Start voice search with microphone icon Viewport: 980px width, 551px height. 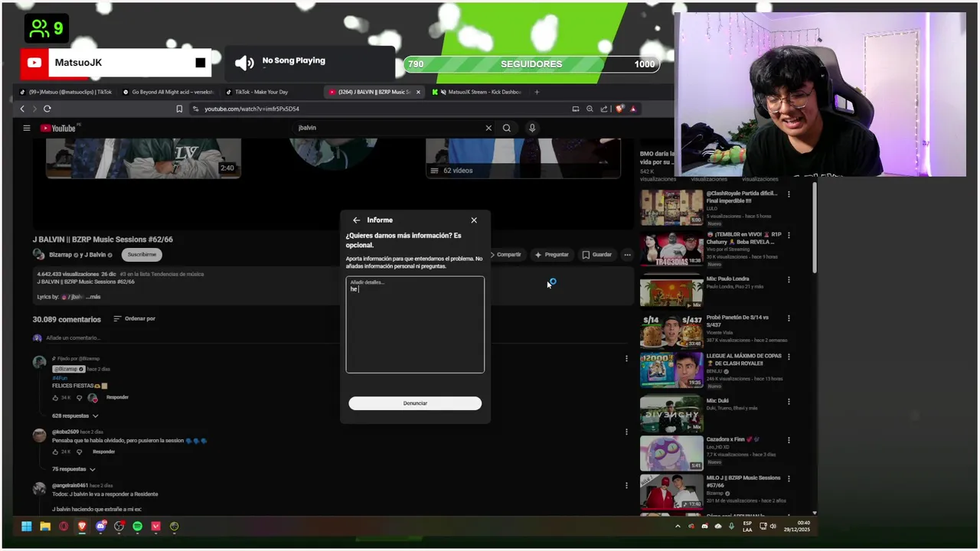(532, 128)
